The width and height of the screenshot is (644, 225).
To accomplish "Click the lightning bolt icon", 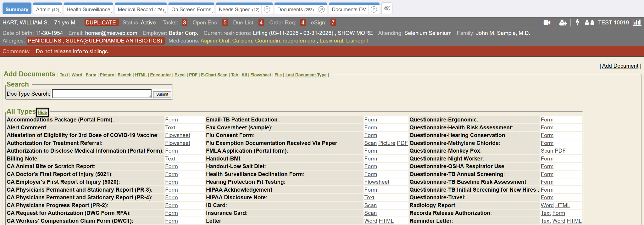I will [x=577, y=23].
